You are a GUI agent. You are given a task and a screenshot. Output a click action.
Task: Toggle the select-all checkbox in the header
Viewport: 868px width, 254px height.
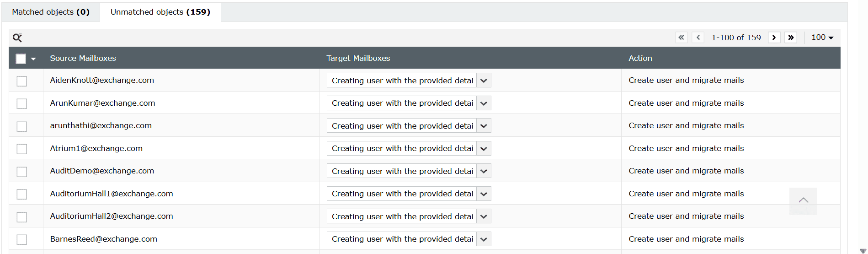click(x=21, y=59)
